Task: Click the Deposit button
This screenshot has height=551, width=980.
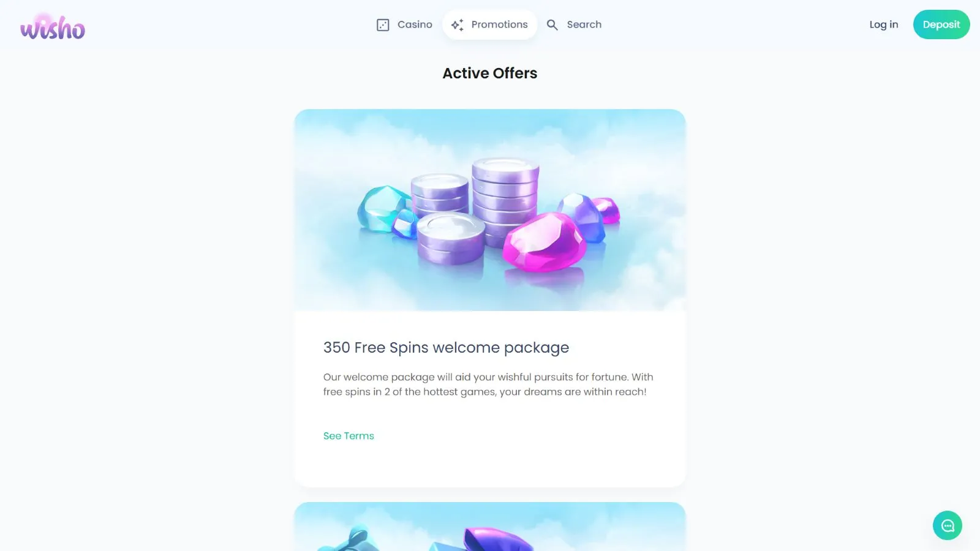Action: click(x=941, y=24)
